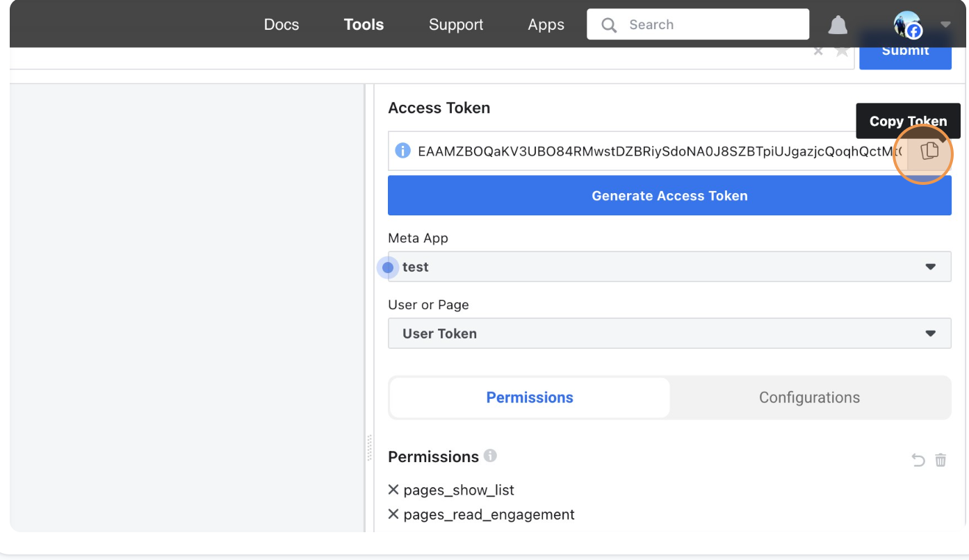Image resolution: width=969 pixels, height=560 pixels.
Task: Click Generate Access Token button
Action: point(669,195)
